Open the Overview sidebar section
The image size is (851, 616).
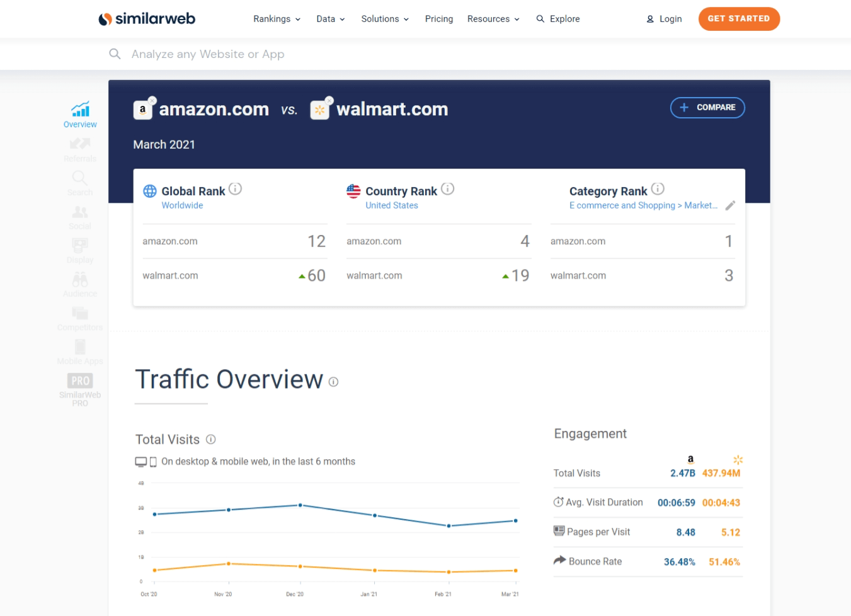(80, 115)
